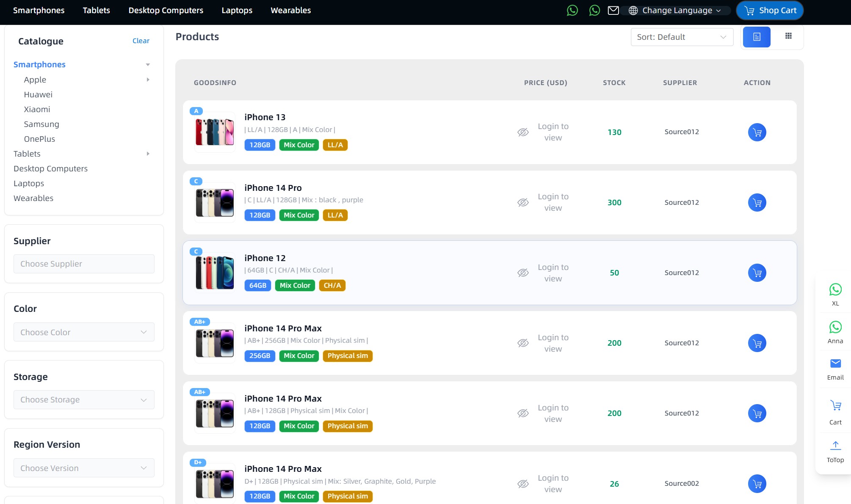This screenshot has width=851, height=504.
Task: Click the second WhatsApp icon in the top bar
Action: (x=594, y=10)
